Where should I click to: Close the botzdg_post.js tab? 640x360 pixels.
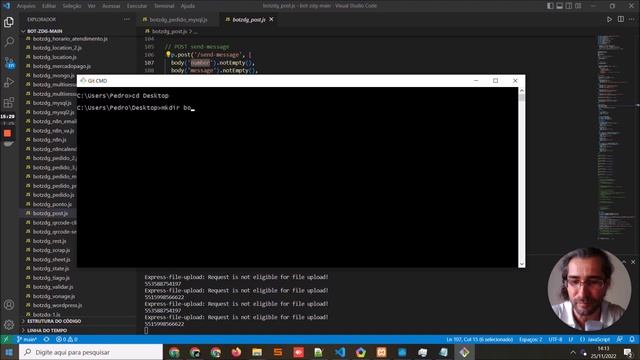[x=271, y=20]
